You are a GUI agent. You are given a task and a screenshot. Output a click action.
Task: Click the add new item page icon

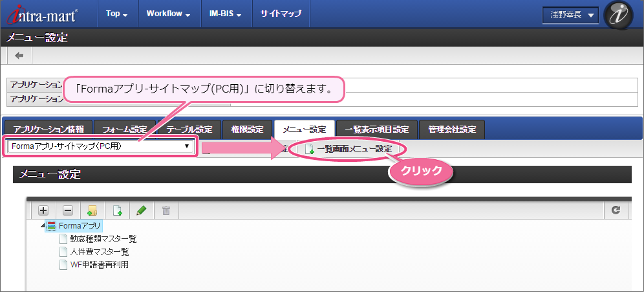[118, 210]
